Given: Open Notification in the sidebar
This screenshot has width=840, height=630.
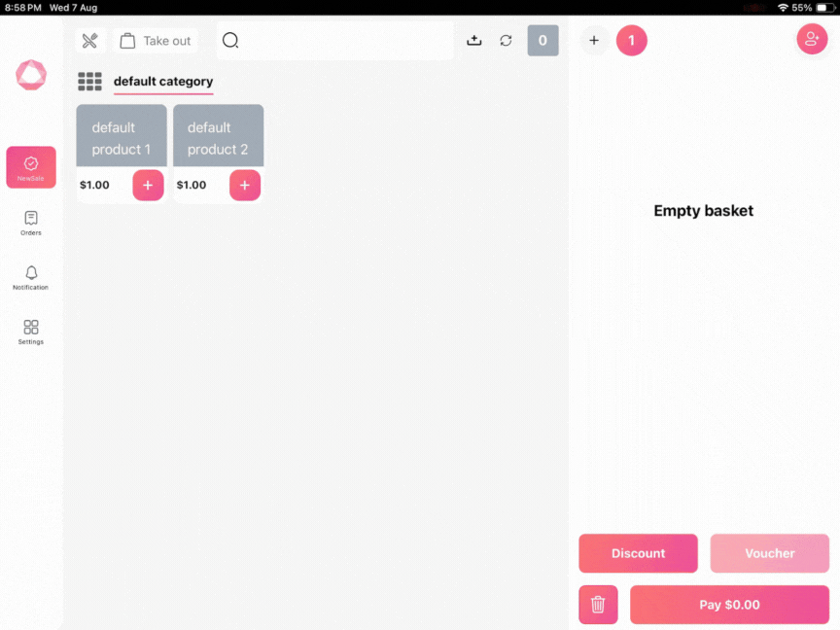Looking at the screenshot, I should click(31, 277).
